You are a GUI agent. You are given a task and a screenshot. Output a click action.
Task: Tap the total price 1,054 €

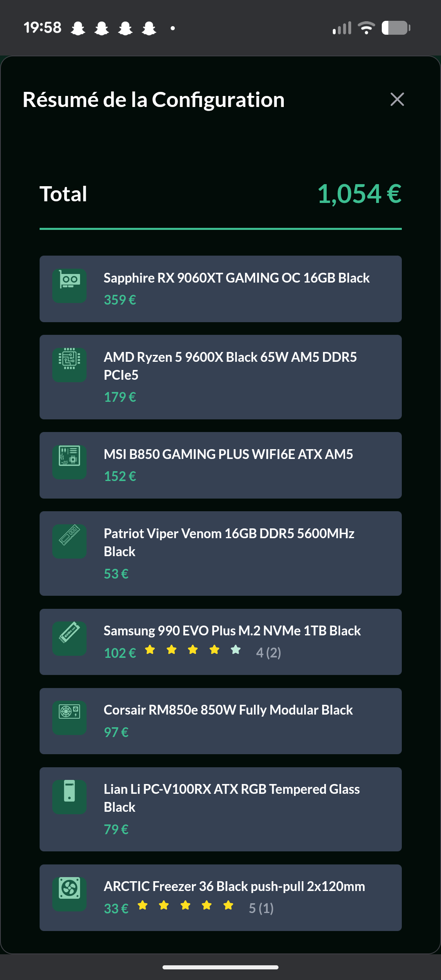(359, 194)
